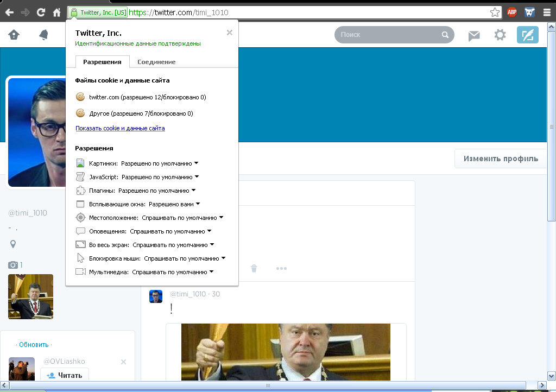Reload the page with refresh icon
This screenshot has width=556, height=392.
(41, 13)
